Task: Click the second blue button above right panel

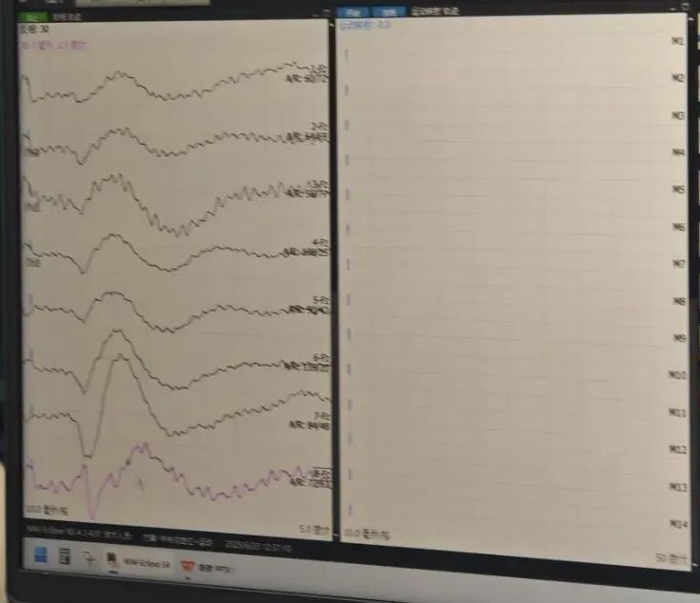Action: pyautogui.click(x=389, y=12)
